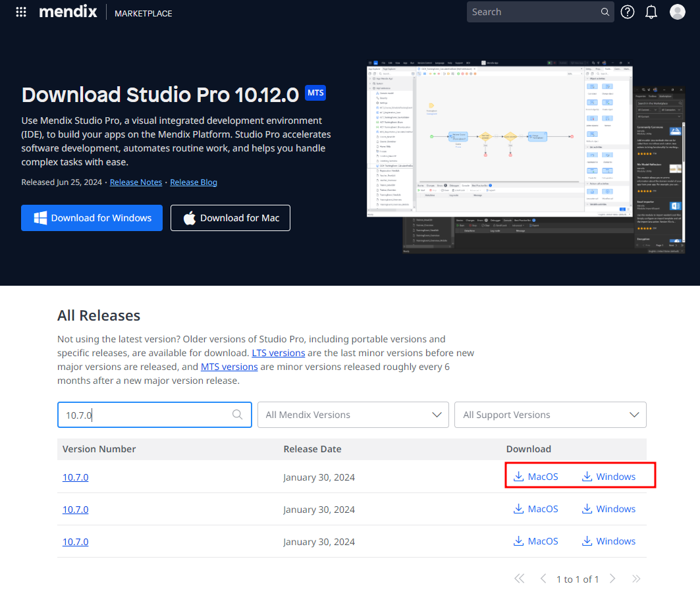This screenshot has width=700, height=607.
Task: Click the magnifier icon in version search
Action: coord(237,415)
